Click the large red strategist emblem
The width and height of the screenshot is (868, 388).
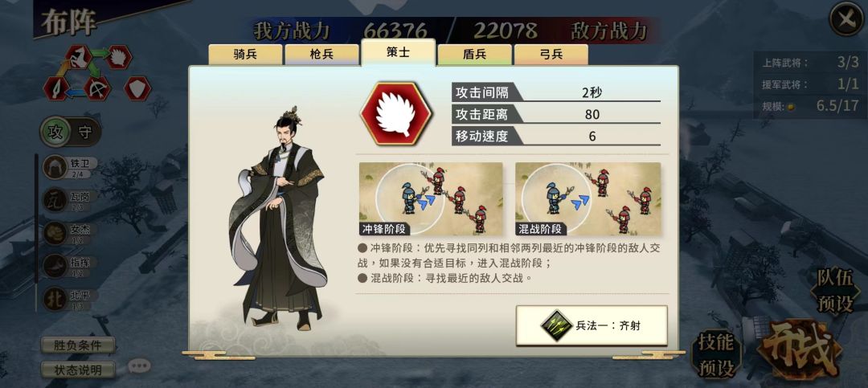(396, 114)
